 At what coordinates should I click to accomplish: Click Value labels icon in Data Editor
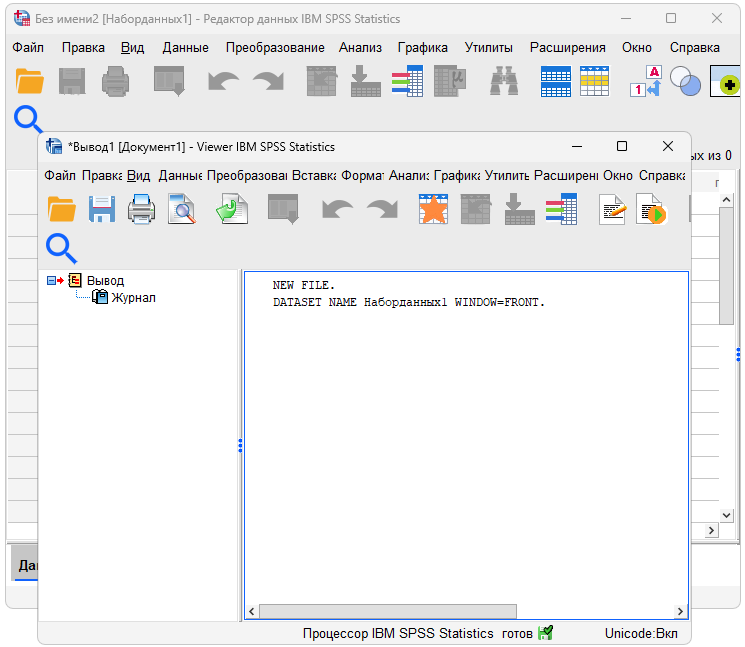point(646,81)
